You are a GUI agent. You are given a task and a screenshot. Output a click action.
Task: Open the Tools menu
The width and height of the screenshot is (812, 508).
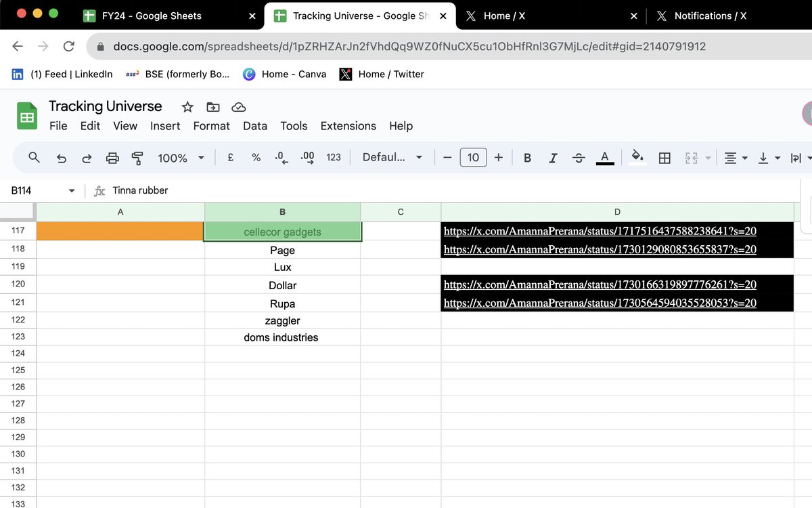pos(294,126)
